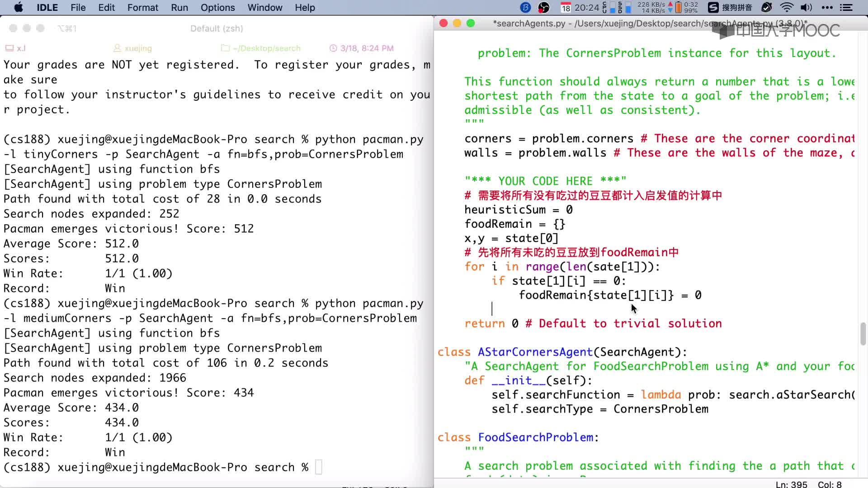This screenshot has width=868, height=488.
Task: Click the '*** YOUR CODE HERE ***' string
Action: tap(545, 181)
